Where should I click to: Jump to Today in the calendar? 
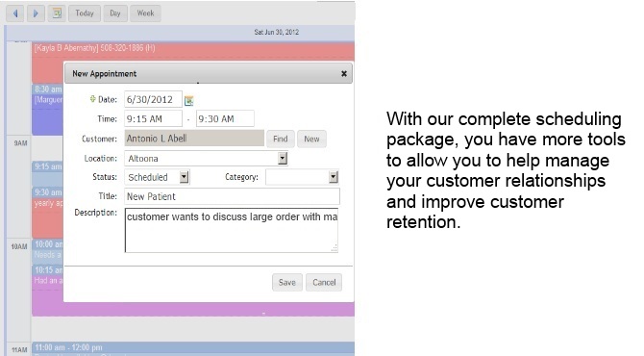tap(85, 13)
